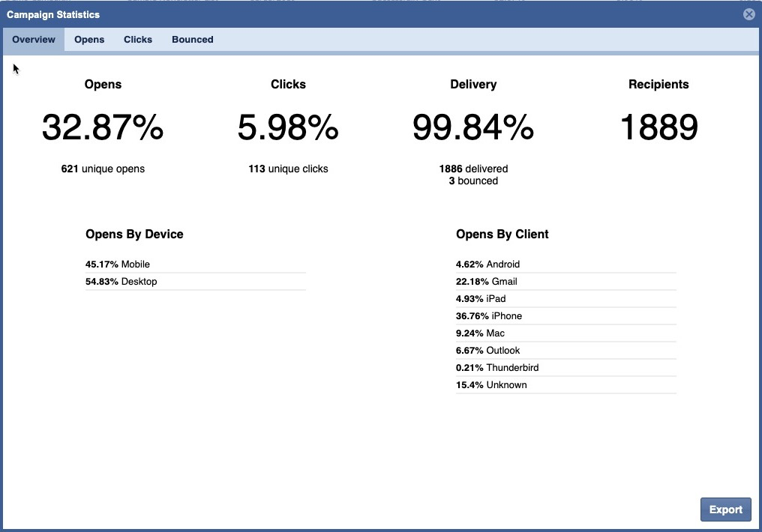Select the 5.98% clicks rate figure
This screenshot has height=532, width=762.
(x=288, y=127)
